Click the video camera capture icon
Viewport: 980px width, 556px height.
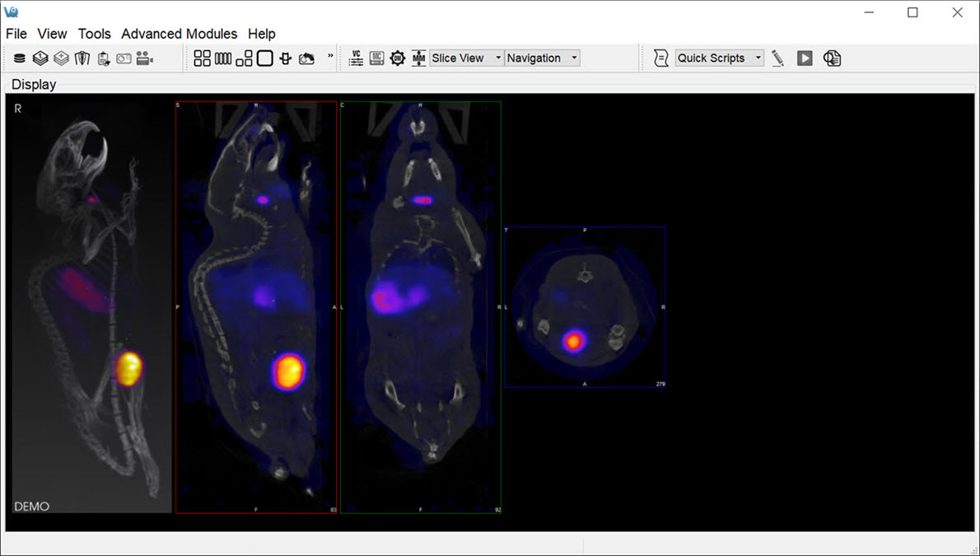(145, 58)
